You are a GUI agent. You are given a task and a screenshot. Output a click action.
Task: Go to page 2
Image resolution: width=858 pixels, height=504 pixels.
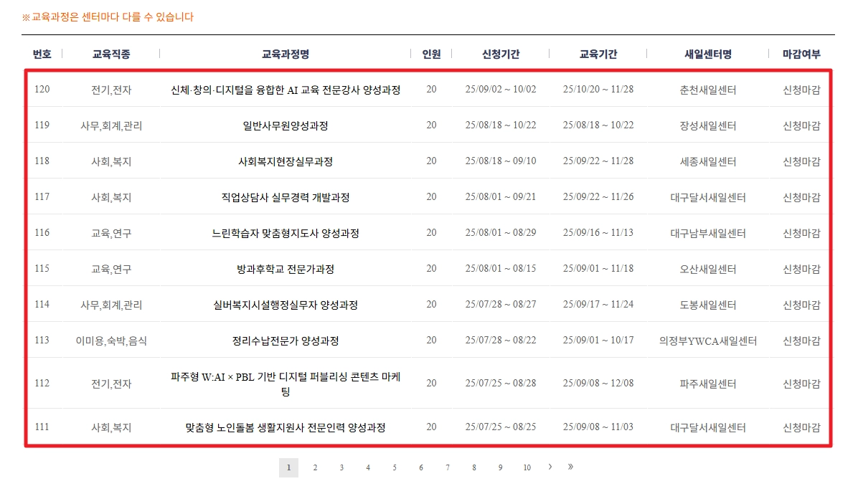(x=315, y=467)
